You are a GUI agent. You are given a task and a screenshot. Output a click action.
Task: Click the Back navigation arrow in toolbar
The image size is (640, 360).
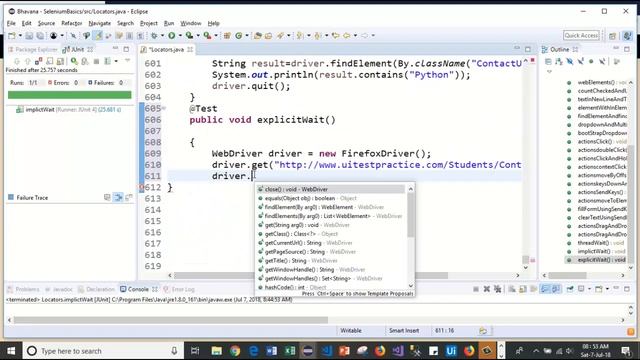(x=347, y=36)
